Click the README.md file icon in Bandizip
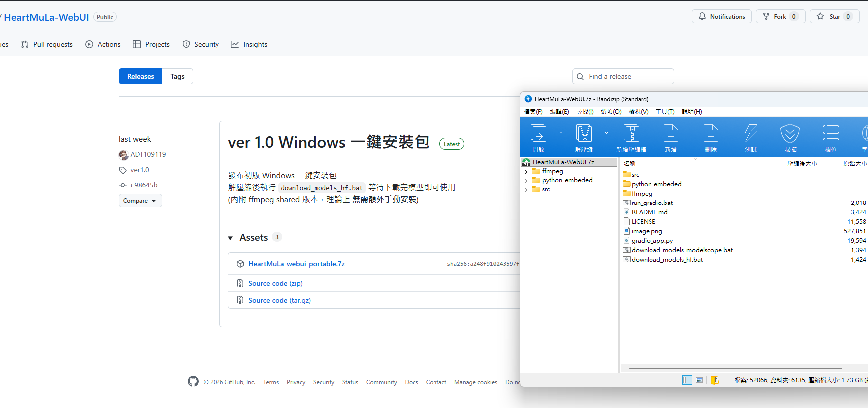 pos(627,212)
